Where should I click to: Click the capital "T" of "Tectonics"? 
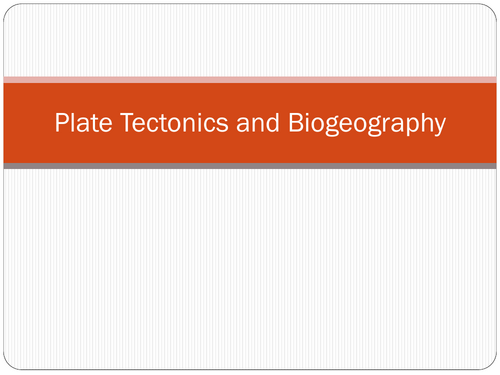point(127,122)
